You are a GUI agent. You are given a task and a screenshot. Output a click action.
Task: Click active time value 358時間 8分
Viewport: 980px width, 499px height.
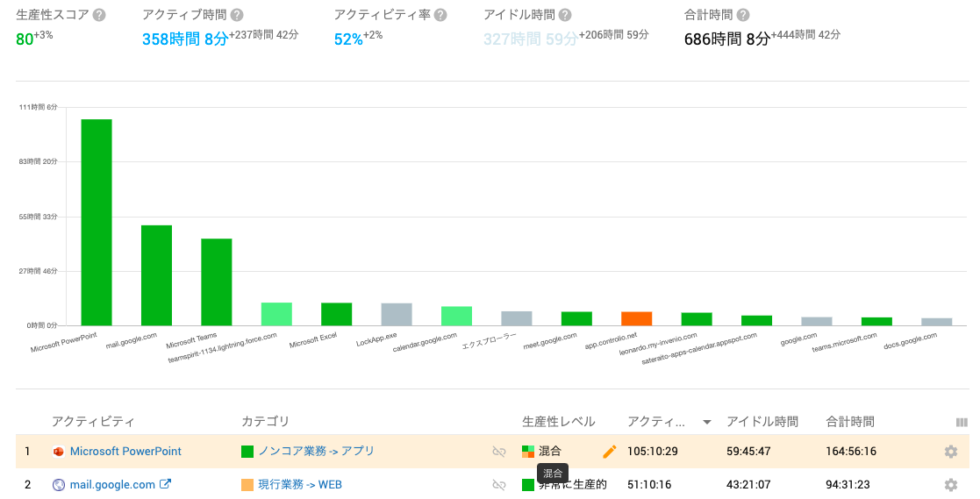coord(185,39)
